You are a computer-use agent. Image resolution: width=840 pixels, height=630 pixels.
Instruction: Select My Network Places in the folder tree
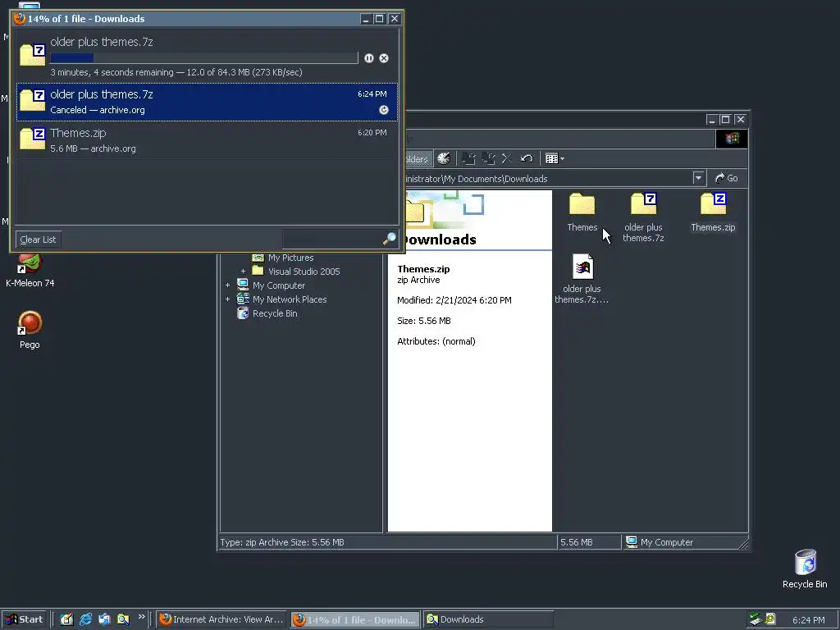coord(290,299)
